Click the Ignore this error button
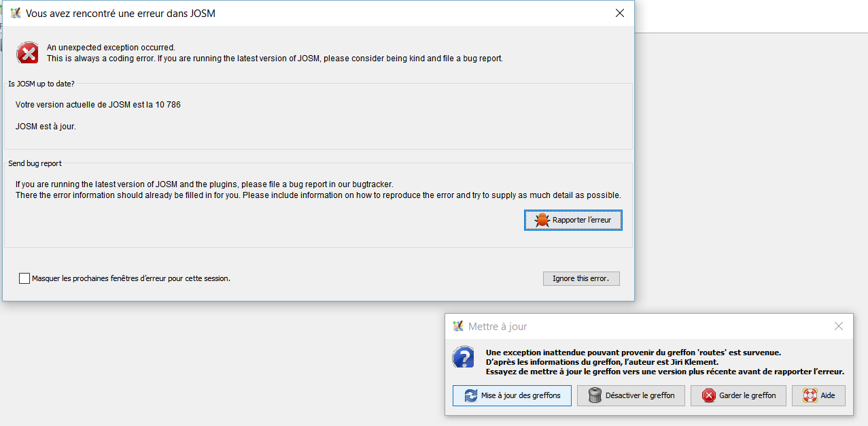Screen dimensions: 868x426 [x=581, y=278]
